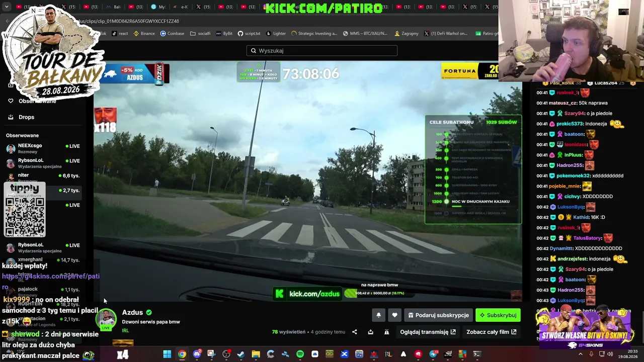
Task: Open the Zagrajmy bookmark
Action: click(x=407, y=34)
